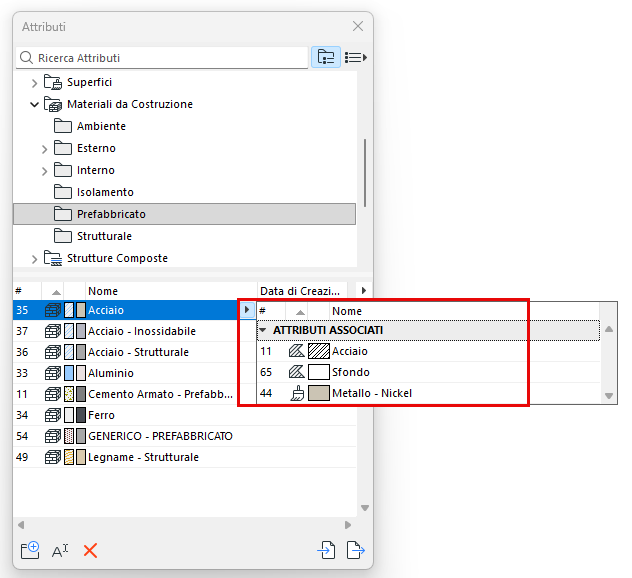Click the building material icon of Acciaio row 35

click(x=53, y=310)
